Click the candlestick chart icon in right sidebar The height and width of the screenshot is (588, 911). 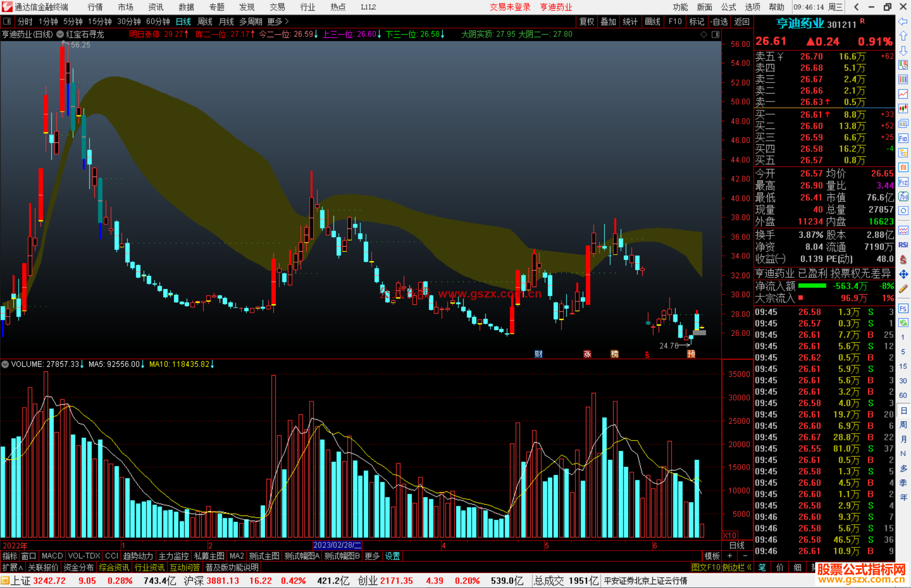pos(903,108)
